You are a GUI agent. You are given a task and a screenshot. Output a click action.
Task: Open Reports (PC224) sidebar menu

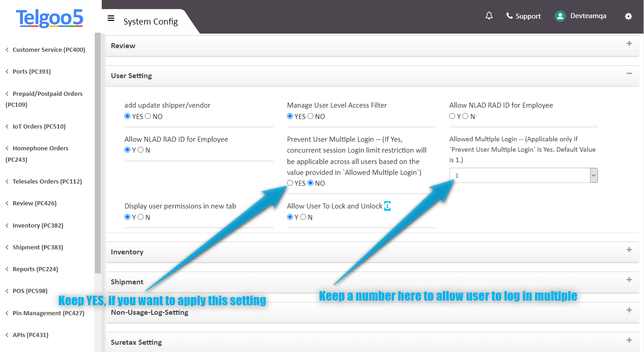coord(35,269)
